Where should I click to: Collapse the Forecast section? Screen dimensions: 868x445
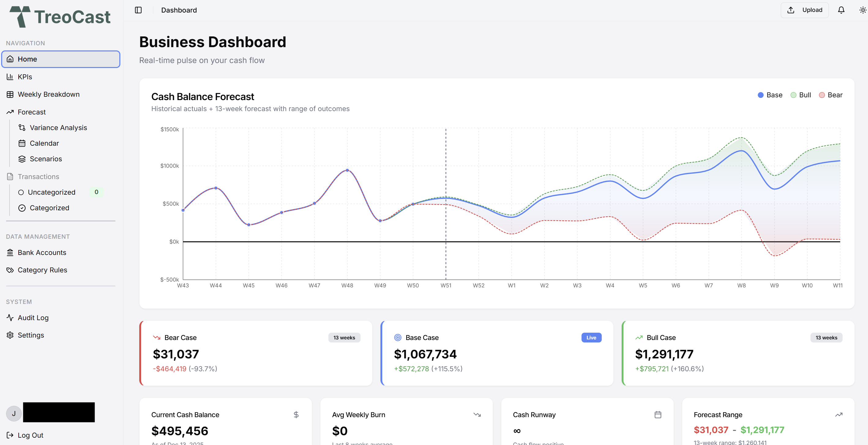click(32, 112)
